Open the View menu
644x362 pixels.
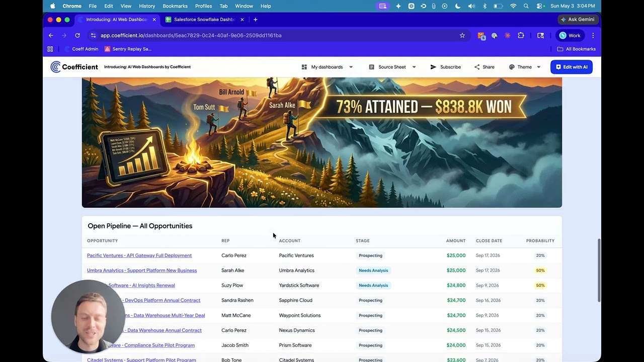tap(126, 6)
